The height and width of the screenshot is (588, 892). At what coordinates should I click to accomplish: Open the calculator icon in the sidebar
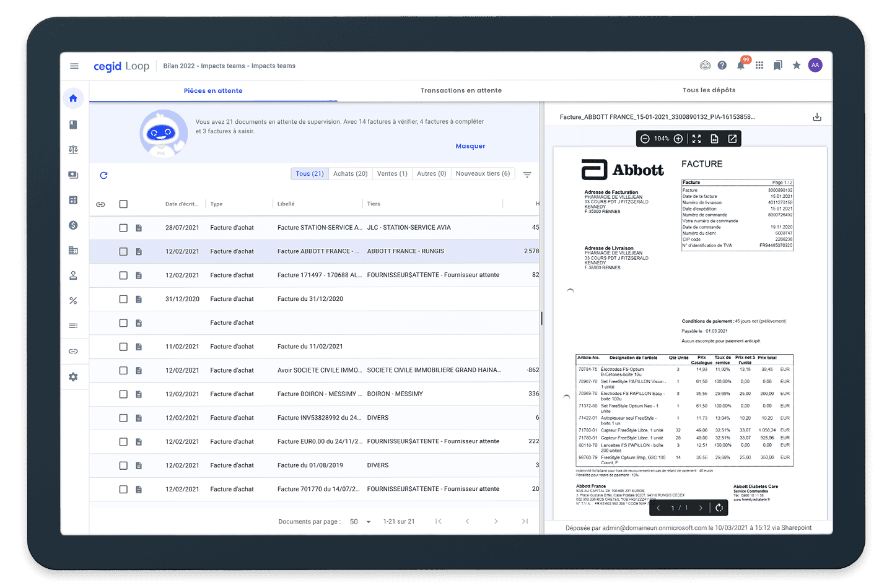click(x=73, y=199)
